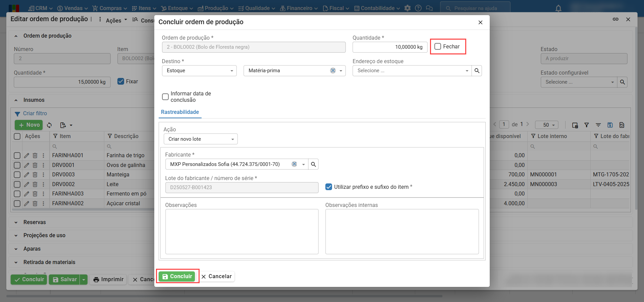Image resolution: width=644 pixels, height=302 pixels.
Task: Open the Fabricante dropdown
Action: [x=304, y=164]
